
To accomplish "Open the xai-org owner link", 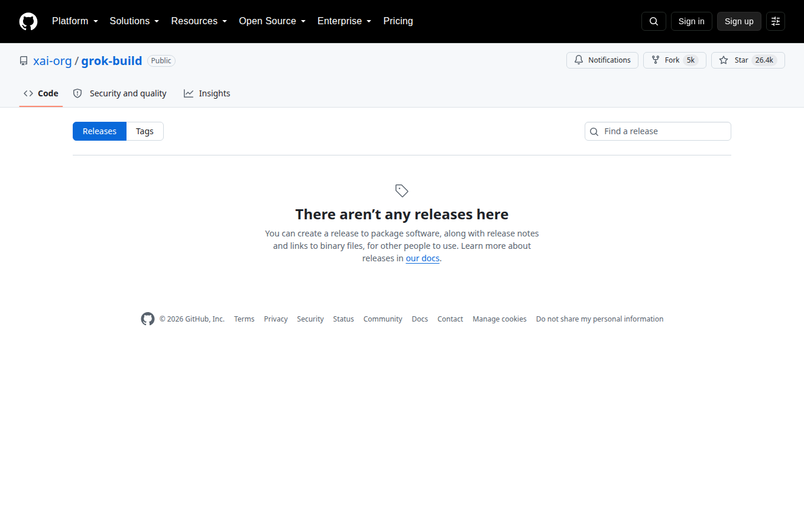I will (x=53, y=61).
